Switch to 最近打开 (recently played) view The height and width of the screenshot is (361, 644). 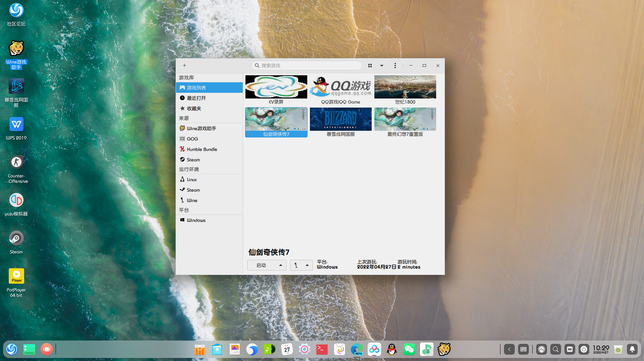point(196,98)
